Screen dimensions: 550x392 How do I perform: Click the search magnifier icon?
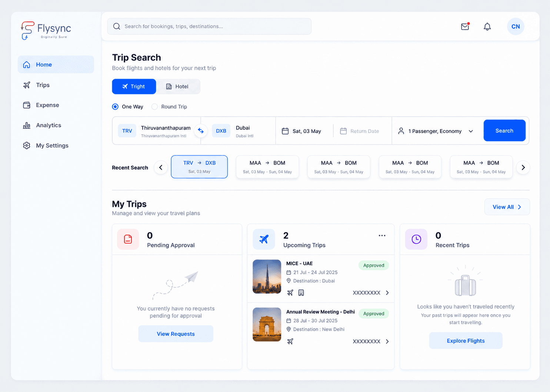point(117,26)
